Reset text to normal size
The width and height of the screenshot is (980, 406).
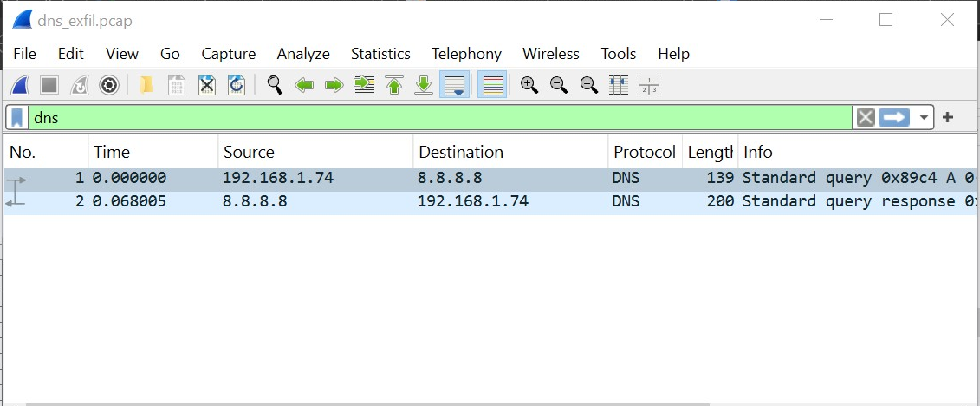pyautogui.click(x=588, y=85)
